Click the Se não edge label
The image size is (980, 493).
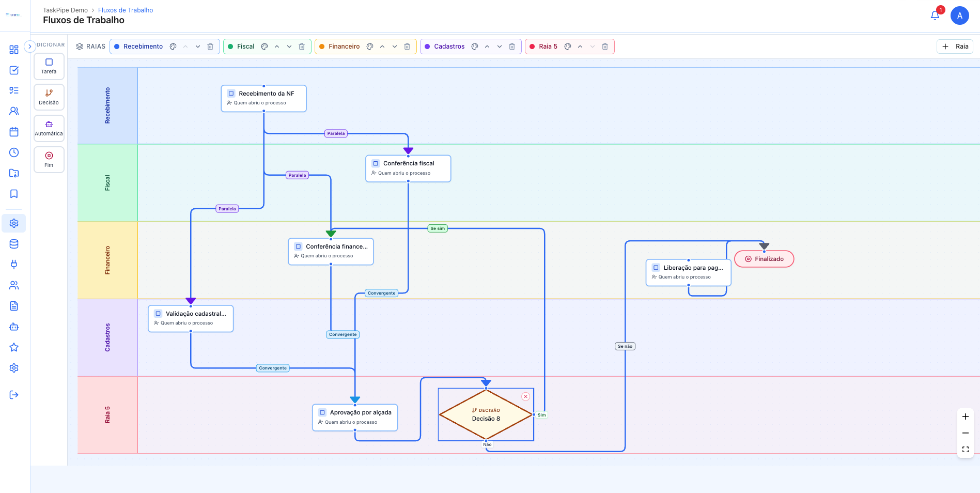(625, 346)
